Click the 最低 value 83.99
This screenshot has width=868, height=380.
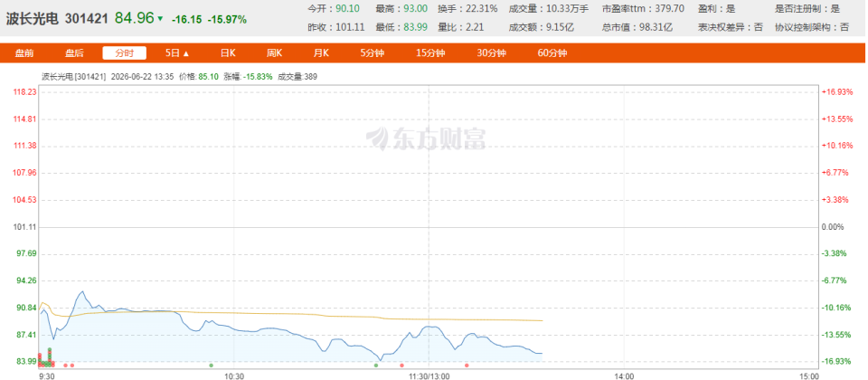pyautogui.click(x=416, y=27)
